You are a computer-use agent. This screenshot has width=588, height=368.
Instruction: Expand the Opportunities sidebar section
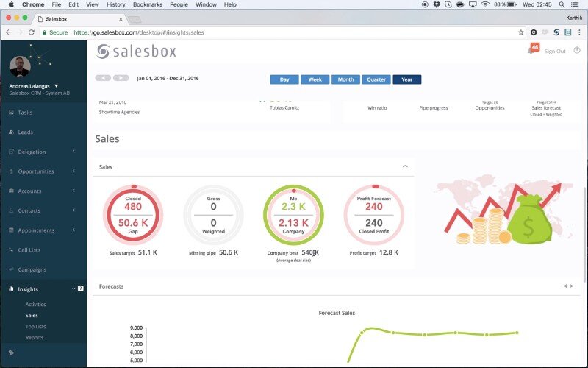click(73, 171)
